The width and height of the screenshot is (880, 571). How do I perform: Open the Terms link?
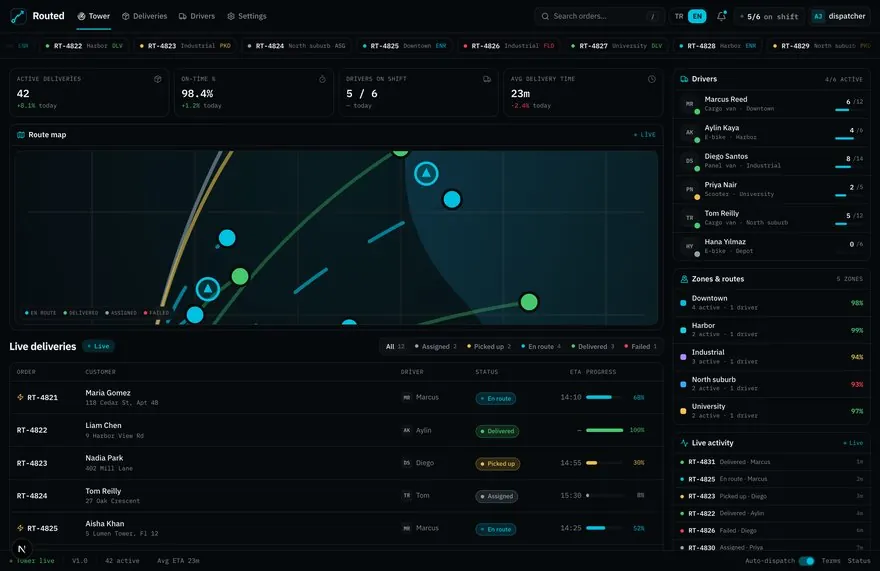tap(831, 561)
